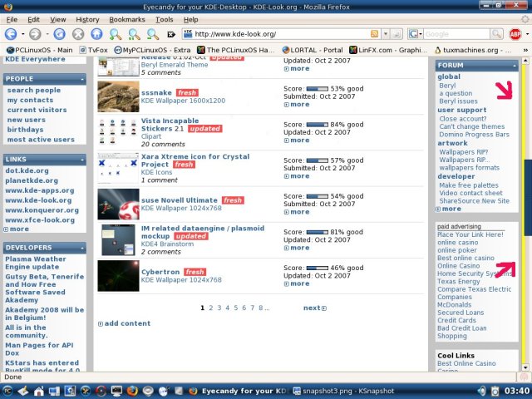Open the MyPCLinuxOS - Extra bookmark

tap(152, 50)
